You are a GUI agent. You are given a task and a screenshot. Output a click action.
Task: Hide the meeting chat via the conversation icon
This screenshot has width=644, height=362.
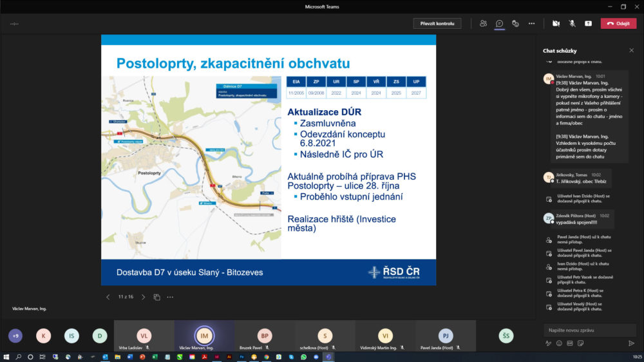point(499,23)
